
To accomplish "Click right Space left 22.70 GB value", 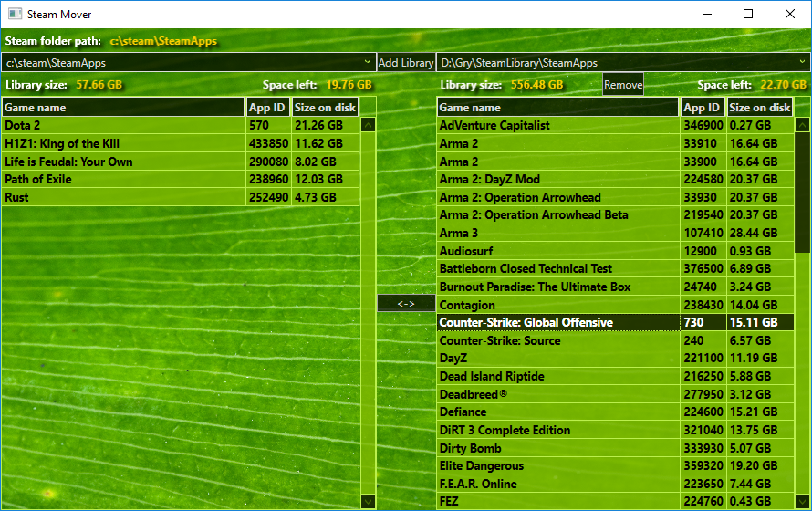I will click(x=784, y=85).
